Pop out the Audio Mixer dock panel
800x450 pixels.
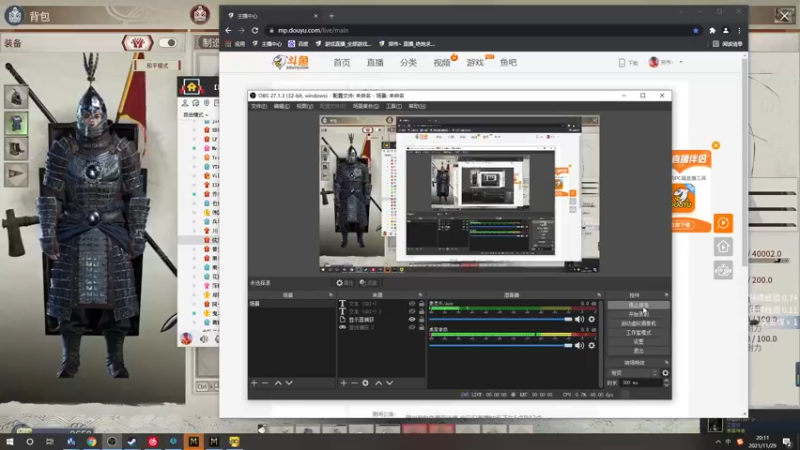[599, 295]
